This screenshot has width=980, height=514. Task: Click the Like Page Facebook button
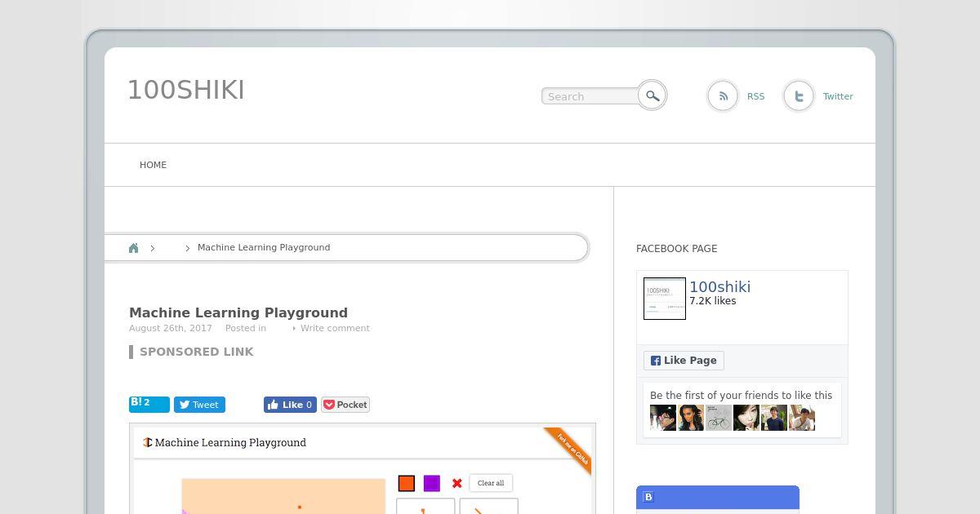(684, 361)
